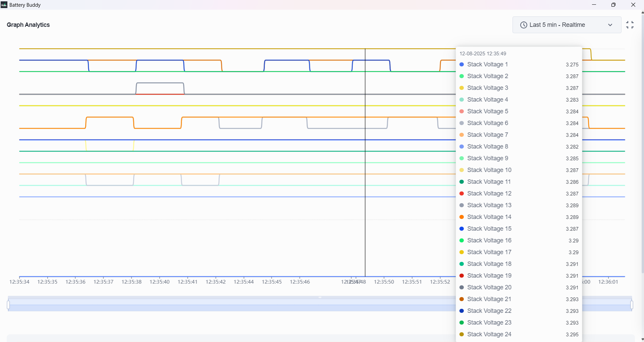
Task: Minimize the Battery Buddy window
Action: 594,5
